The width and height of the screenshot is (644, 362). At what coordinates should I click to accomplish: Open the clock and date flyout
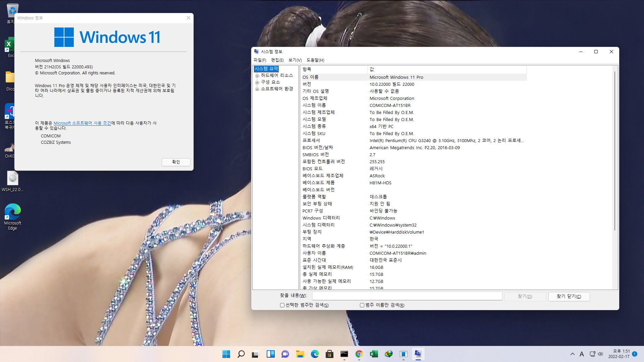[619, 354]
